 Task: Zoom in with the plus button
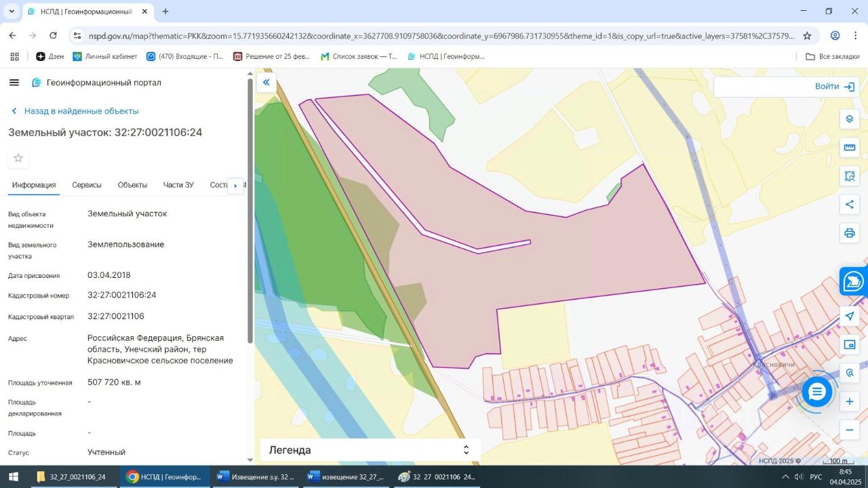[849, 401]
